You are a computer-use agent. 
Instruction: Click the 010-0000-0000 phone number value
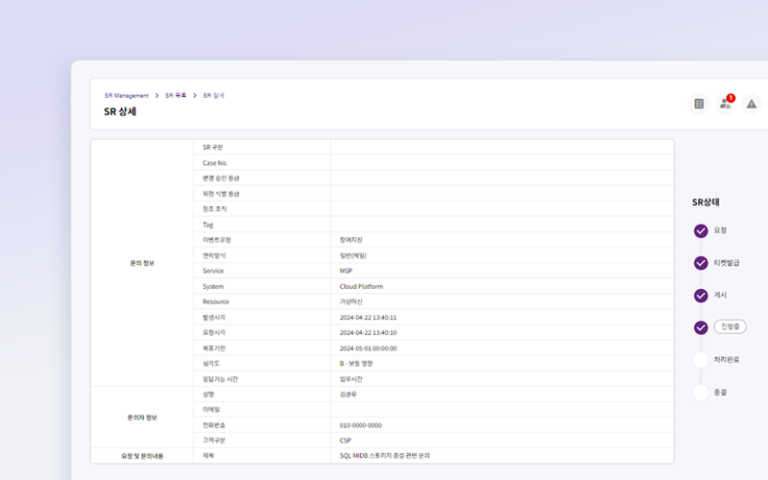(x=360, y=425)
